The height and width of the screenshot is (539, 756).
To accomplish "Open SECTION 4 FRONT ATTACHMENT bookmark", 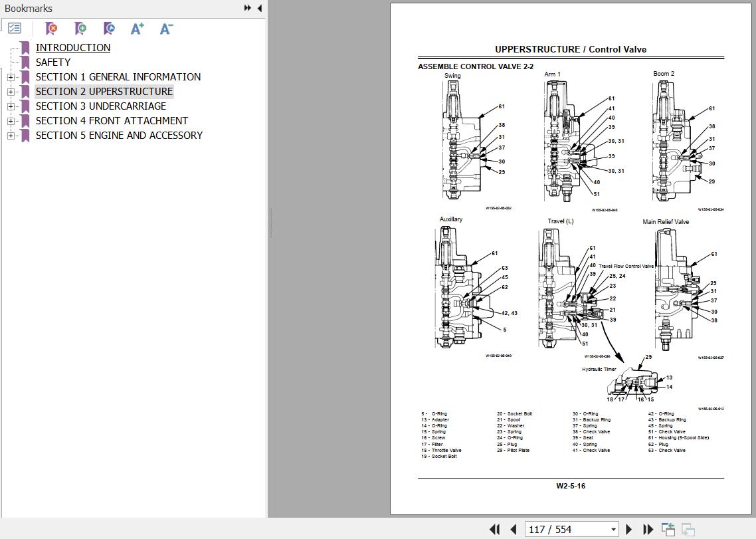I will tap(112, 121).
